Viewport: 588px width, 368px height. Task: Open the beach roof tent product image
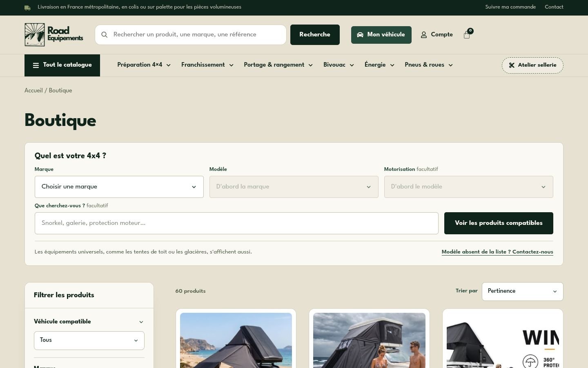236,340
